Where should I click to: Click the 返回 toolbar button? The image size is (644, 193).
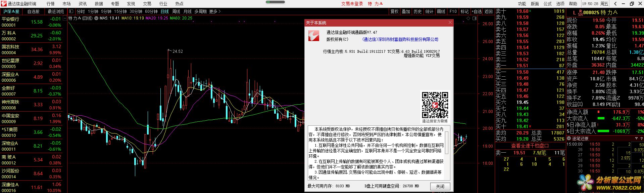pyautogui.click(x=489, y=11)
